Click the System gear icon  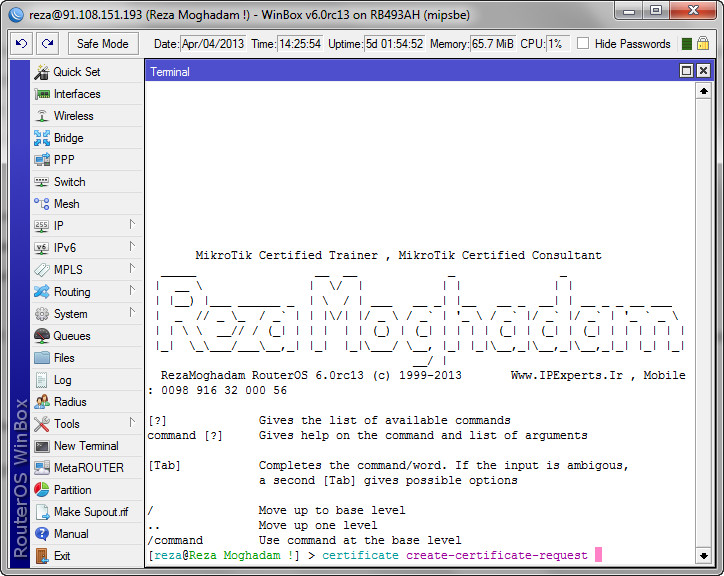click(42, 314)
